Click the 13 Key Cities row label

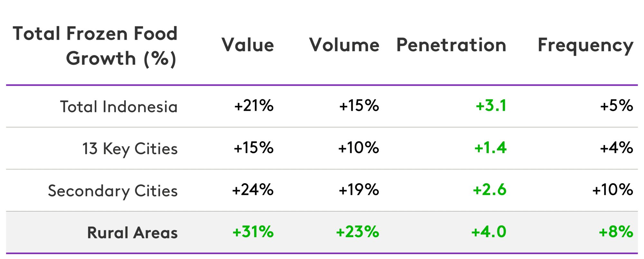click(x=130, y=149)
